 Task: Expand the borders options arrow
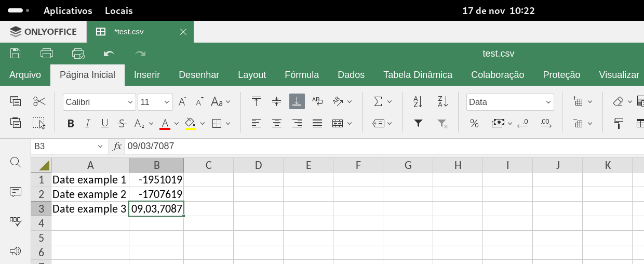click(x=228, y=124)
